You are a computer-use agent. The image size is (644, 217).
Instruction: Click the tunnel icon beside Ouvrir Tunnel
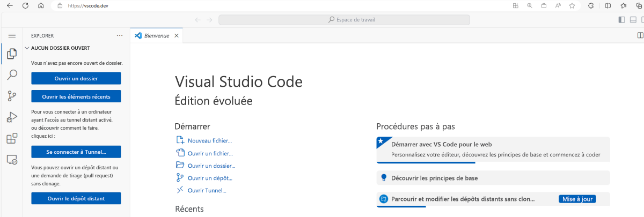pos(180,190)
